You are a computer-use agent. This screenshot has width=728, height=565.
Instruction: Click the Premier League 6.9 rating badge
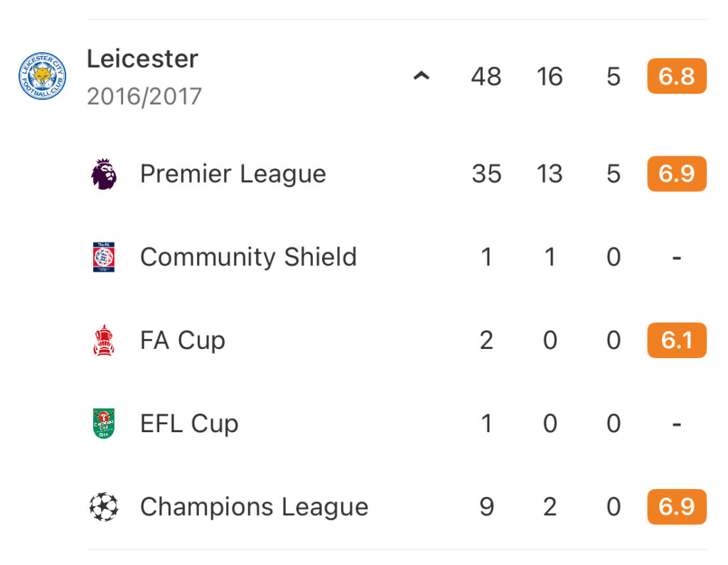[677, 173]
